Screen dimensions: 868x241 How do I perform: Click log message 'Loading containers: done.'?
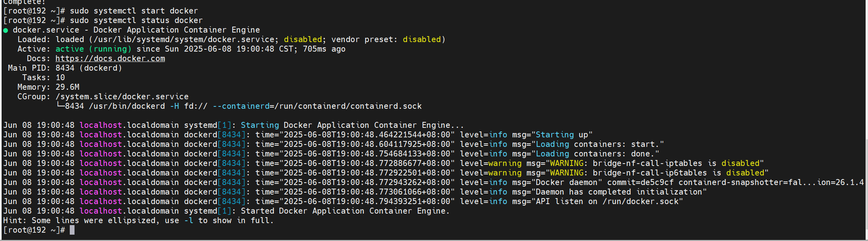597,154
